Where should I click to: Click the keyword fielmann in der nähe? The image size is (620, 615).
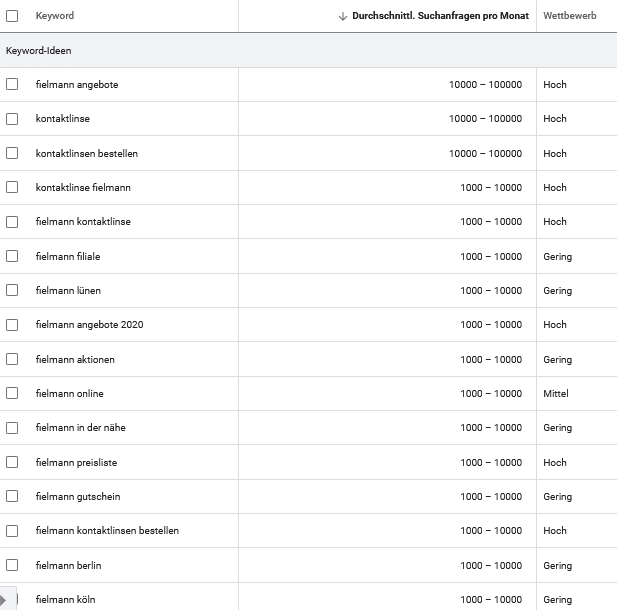tap(80, 428)
